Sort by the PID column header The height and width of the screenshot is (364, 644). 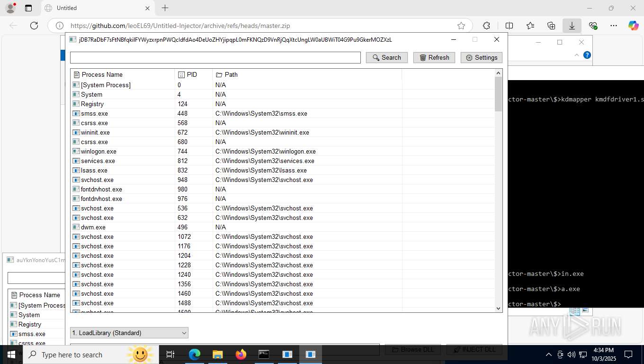[x=194, y=74]
